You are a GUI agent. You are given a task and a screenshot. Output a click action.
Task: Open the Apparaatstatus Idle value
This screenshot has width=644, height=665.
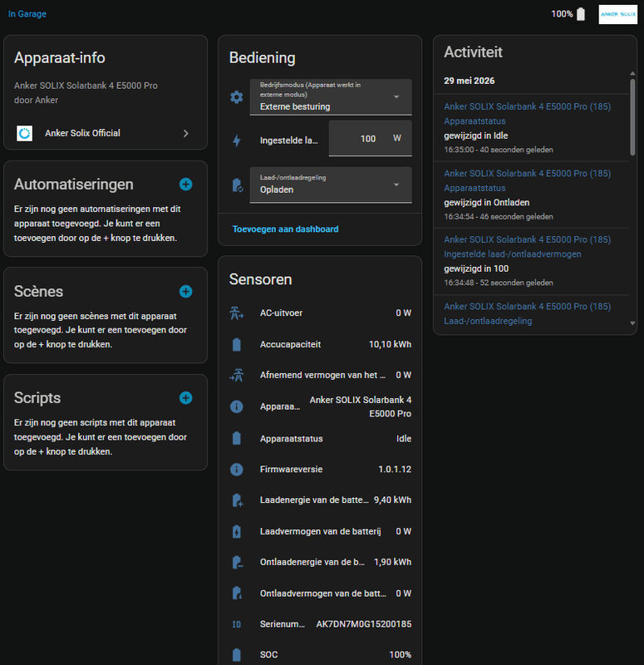coord(404,439)
